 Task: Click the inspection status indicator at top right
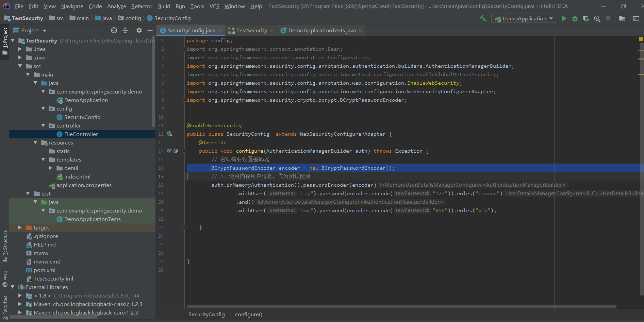click(641, 39)
